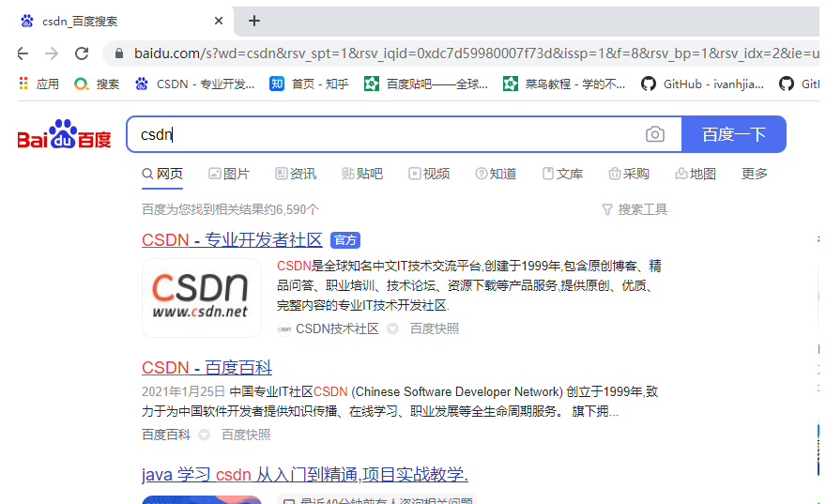Switch to the 采购 tab

629,174
